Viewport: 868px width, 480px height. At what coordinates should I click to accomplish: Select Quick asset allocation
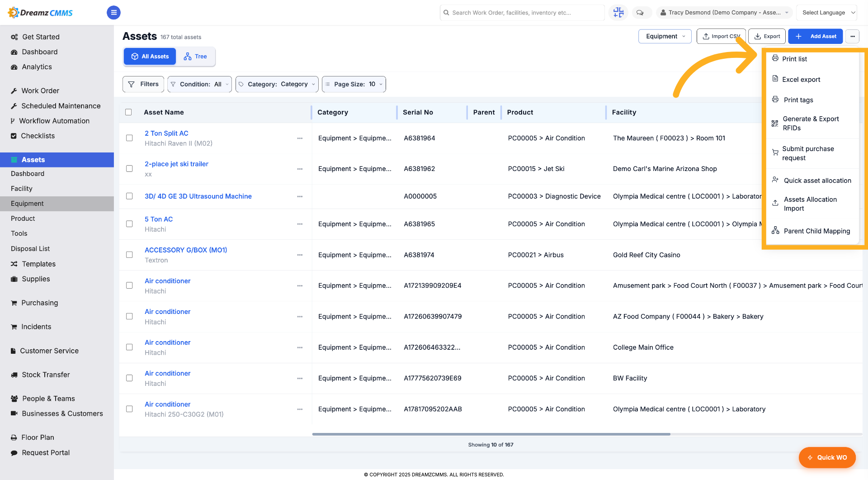(x=813, y=181)
